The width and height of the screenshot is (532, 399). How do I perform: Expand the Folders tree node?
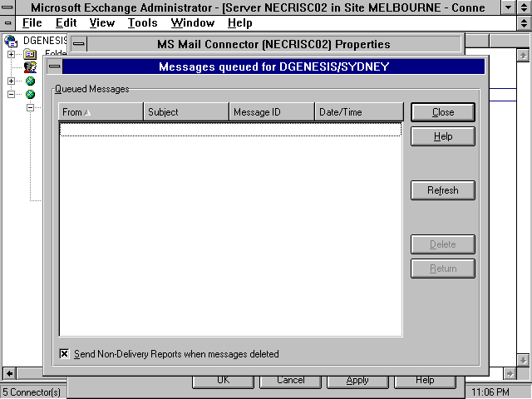(11, 54)
